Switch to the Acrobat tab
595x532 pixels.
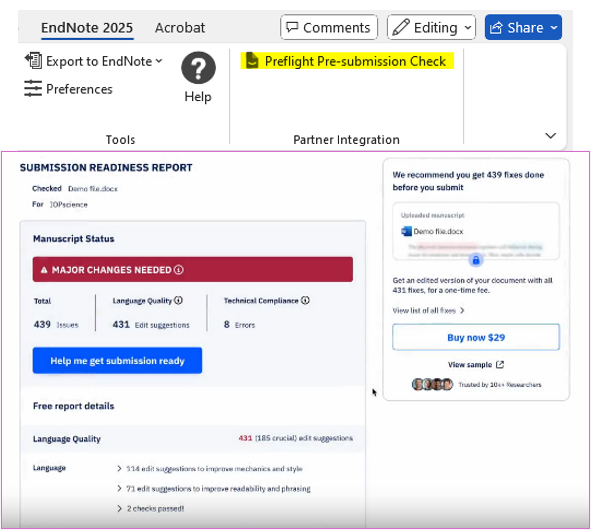(180, 28)
